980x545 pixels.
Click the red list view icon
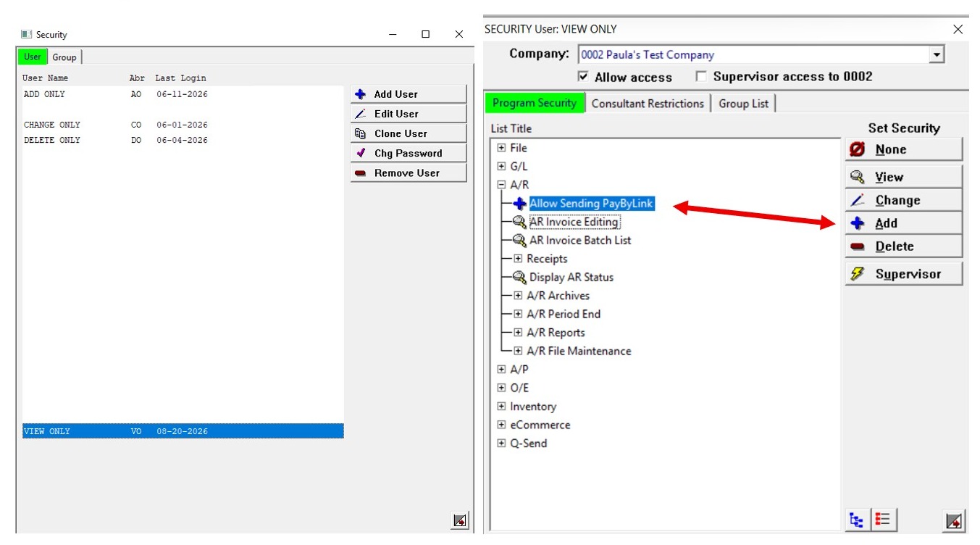point(882,520)
